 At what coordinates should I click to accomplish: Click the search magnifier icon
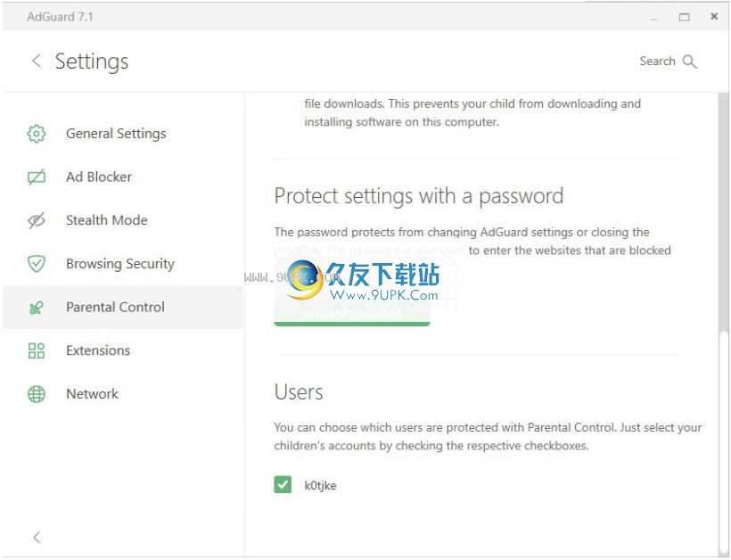pyautogui.click(x=689, y=62)
